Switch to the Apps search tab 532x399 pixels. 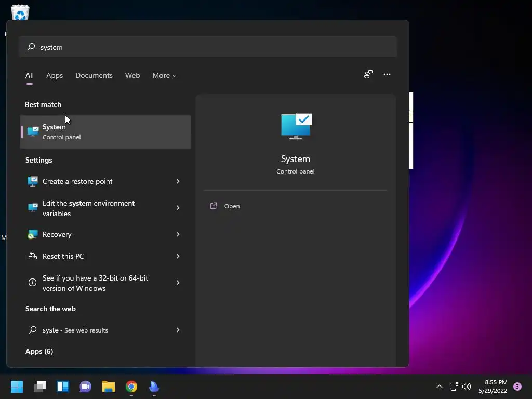tap(55, 76)
